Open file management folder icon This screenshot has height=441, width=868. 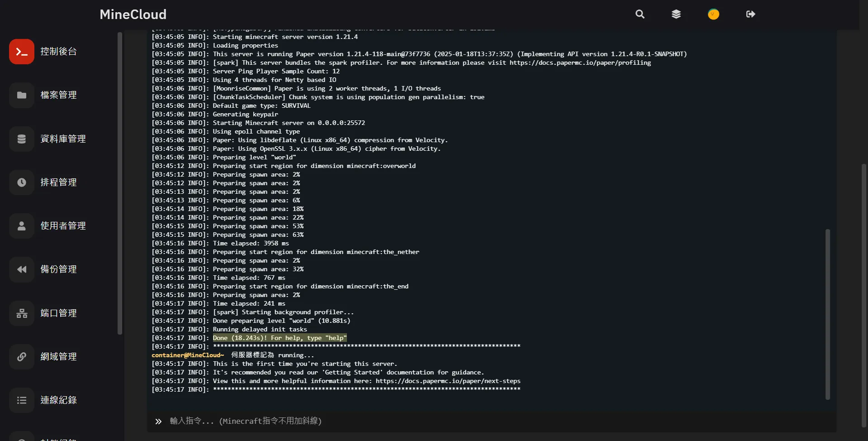point(21,95)
